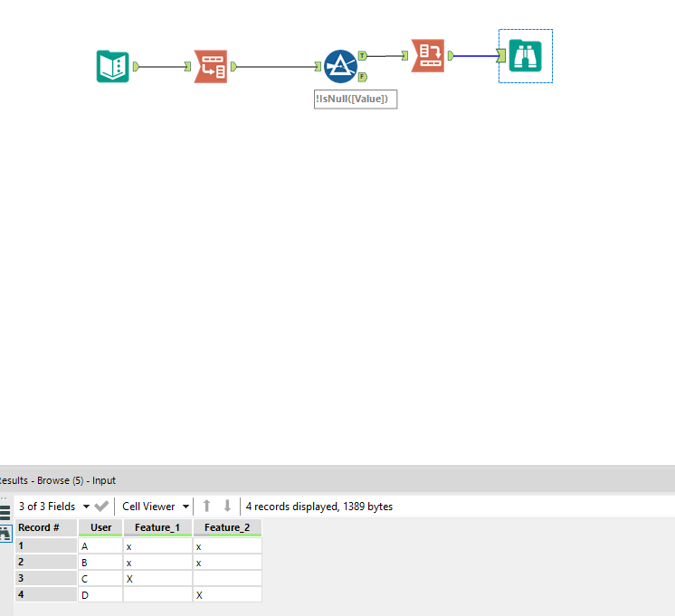Select the Browse tool binoculars node

(x=525, y=55)
